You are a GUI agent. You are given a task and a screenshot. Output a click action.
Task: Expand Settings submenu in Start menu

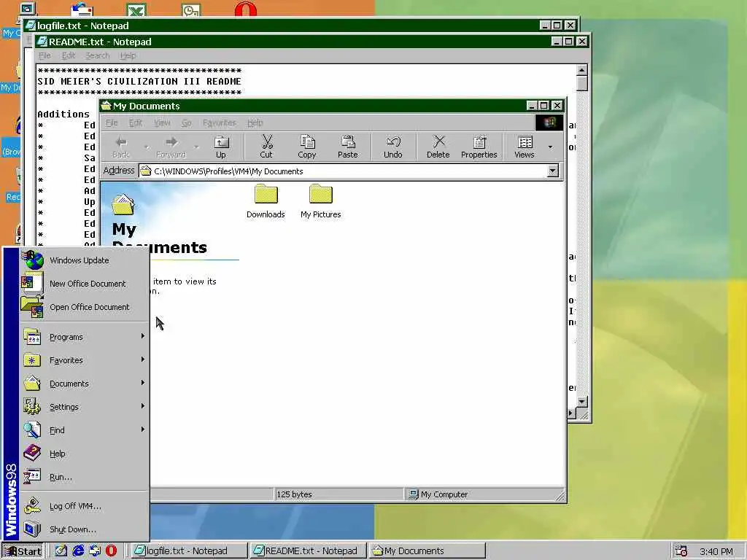pos(85,407)
